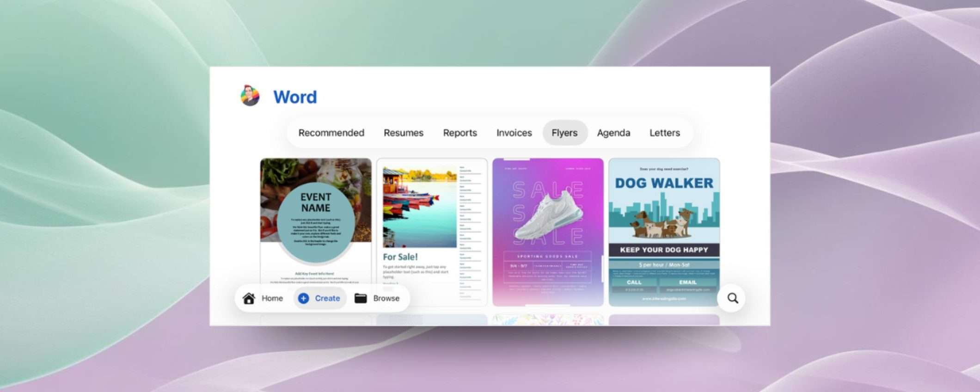Select the floral template in second row

coord(548,320)
